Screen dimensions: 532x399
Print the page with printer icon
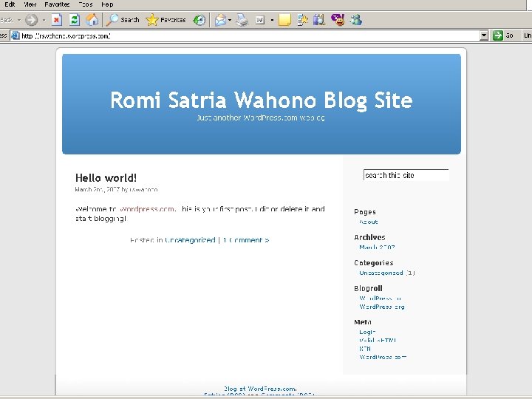coord(242,20)
